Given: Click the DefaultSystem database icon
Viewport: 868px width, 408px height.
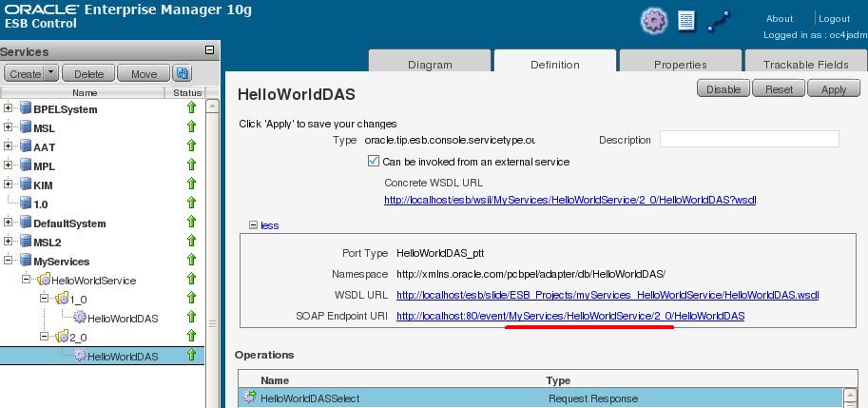Looking at the screenshot, I should [x=26, y=223].
